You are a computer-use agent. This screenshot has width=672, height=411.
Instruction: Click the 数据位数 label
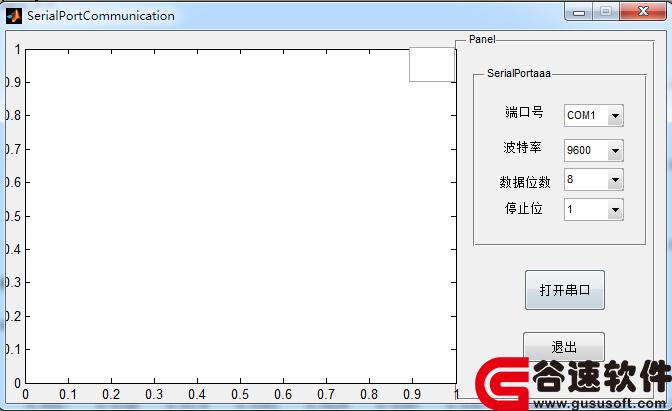pyautogui.click(x=525, y=182)
